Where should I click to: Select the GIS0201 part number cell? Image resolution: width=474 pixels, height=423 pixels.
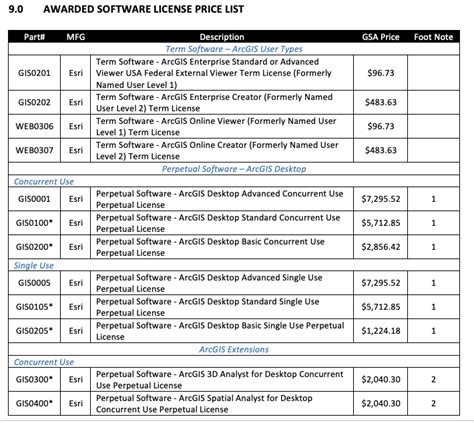coord(34,73)
